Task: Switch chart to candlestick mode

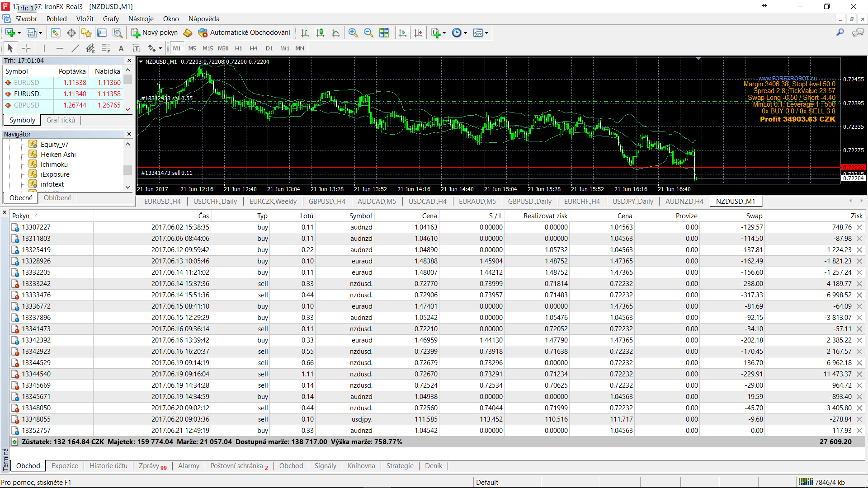Action: click(320, 33)
